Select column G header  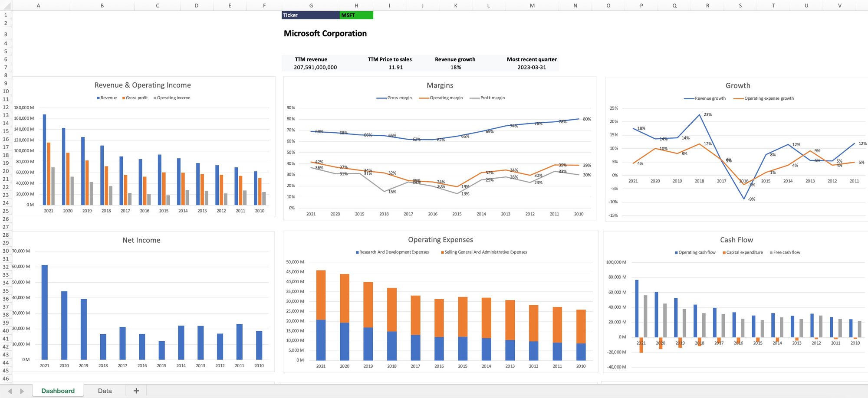click(x=311, y=6)
